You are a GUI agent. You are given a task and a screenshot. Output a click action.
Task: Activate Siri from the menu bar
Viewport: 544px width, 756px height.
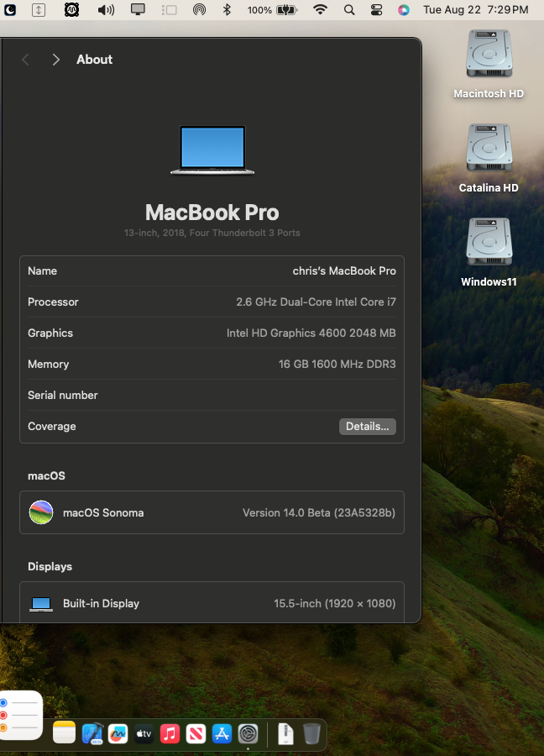[404, 9]
